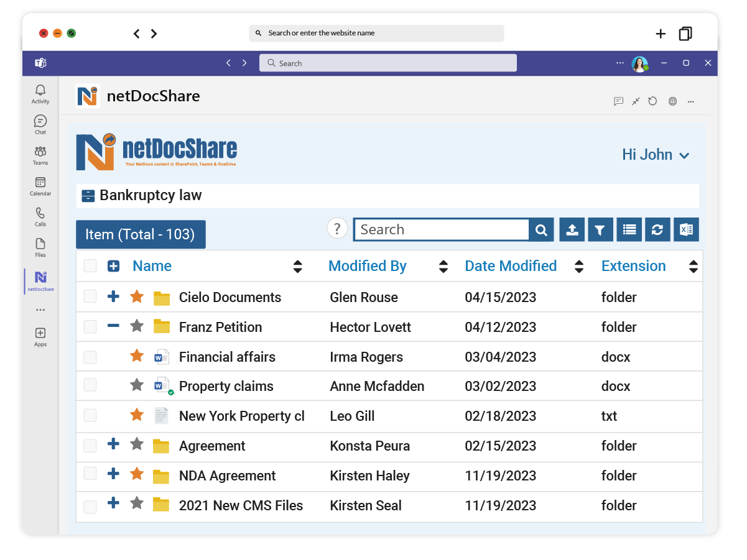Refresh the item list
The image size is (747, 560).
click(x=657, y=230)
